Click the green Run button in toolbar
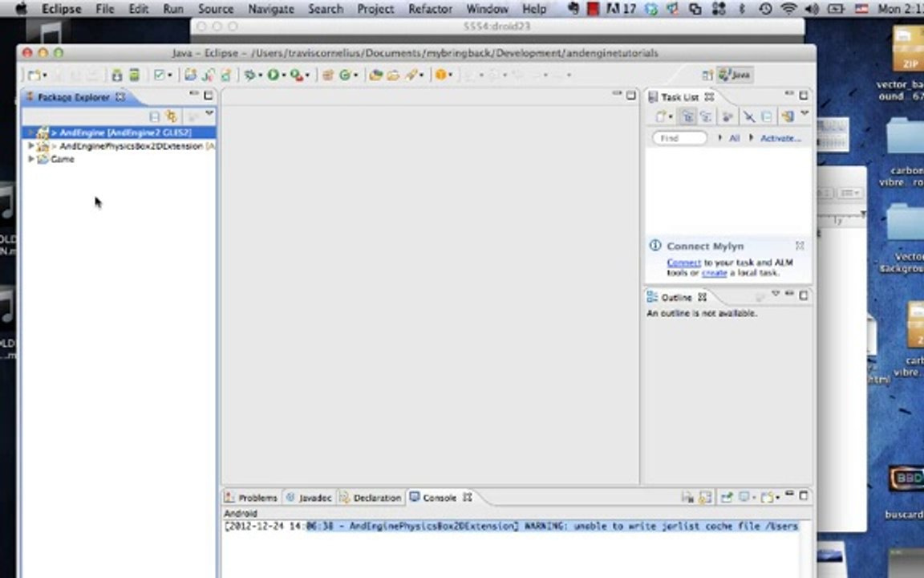The width and height of the screenshot is (924, 578). point(273,75)
